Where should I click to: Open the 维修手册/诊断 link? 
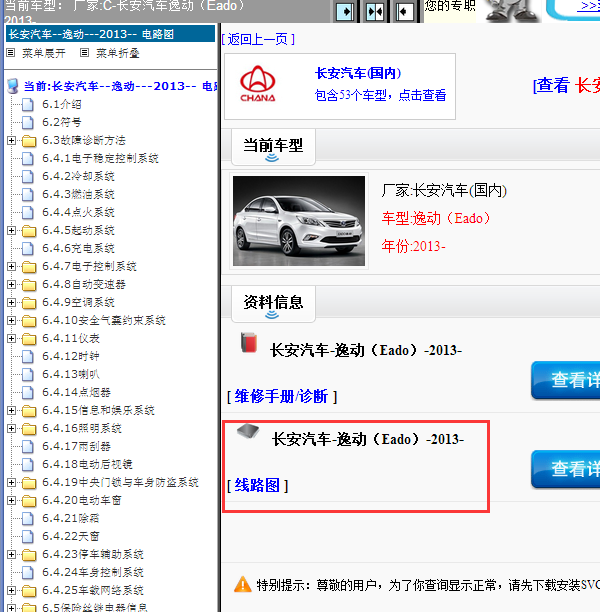281,397
